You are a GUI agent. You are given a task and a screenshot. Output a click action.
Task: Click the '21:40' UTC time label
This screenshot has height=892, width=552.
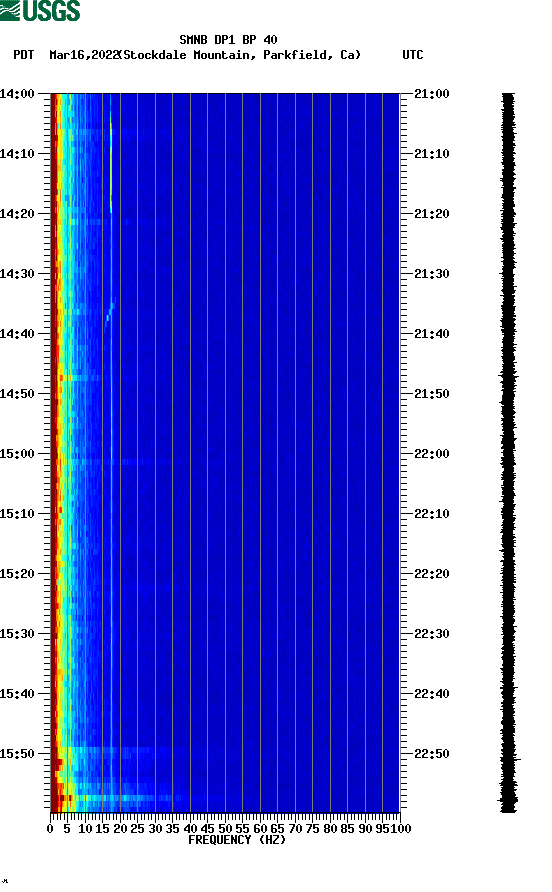pos(432,333)
